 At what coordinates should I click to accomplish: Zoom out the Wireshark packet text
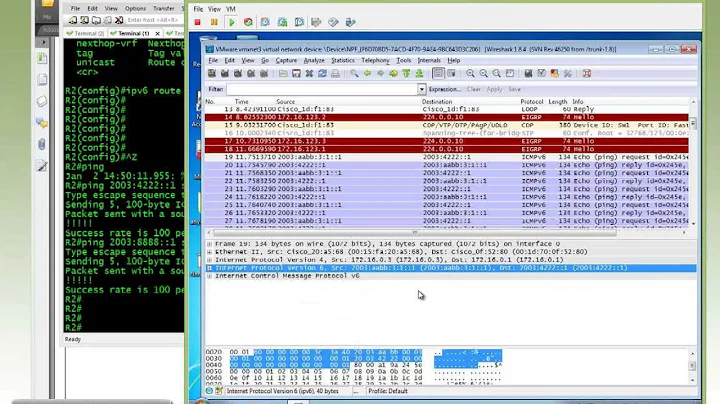[484, 73]
